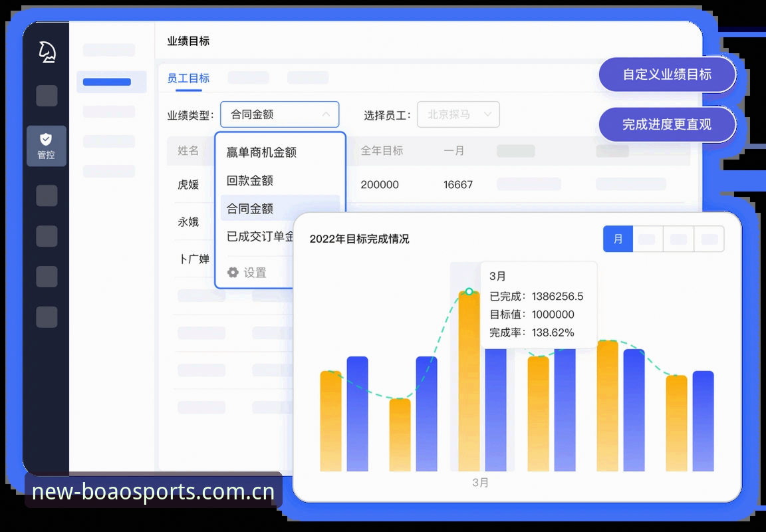Click 目标值 1000000 in tooltip
The width and height of the screenshot is (766, 532).
pos(532,315)
